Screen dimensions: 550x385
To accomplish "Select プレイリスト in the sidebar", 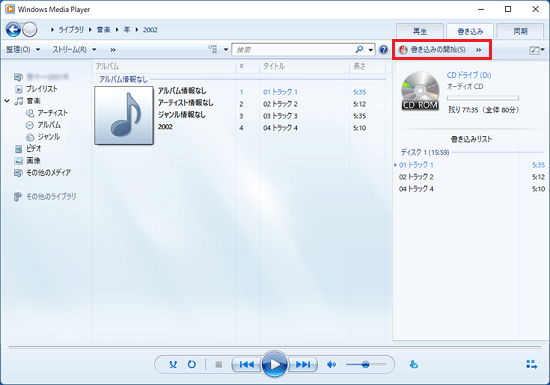I will 42,89.
